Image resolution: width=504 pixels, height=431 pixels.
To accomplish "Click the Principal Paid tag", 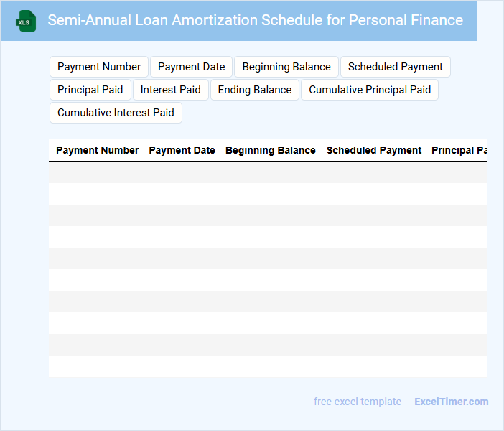I will coord(90,90).
